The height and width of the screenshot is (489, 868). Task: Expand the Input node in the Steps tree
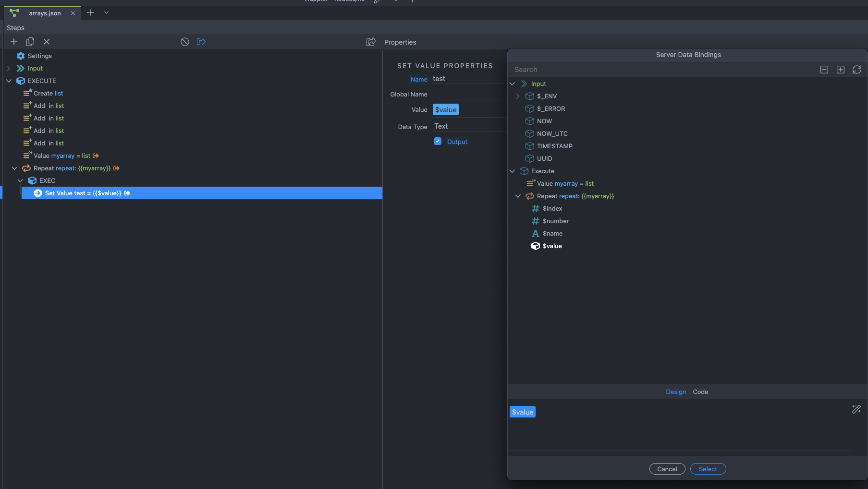[8, 68]
